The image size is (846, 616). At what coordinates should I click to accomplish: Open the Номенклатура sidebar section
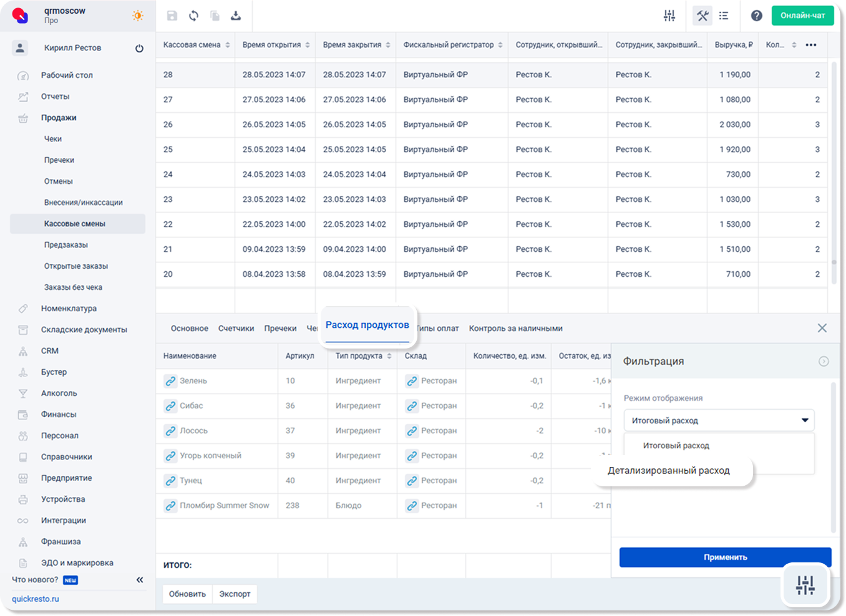pos(69,309)
